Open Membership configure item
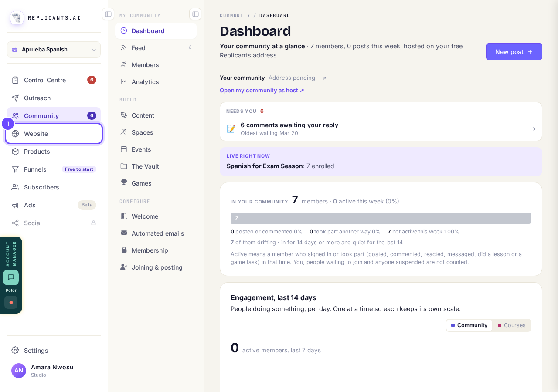558x392 pixels. (x=156, y=250)
